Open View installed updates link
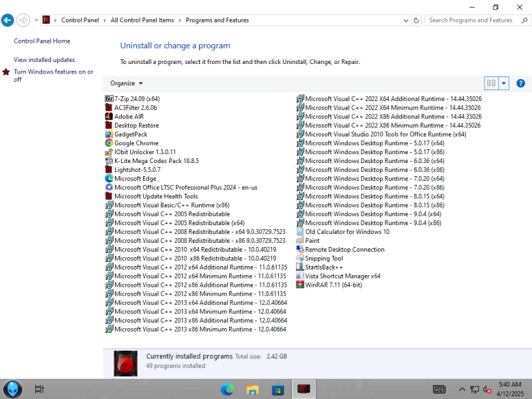The image size is (532, 399). [44, 60]
